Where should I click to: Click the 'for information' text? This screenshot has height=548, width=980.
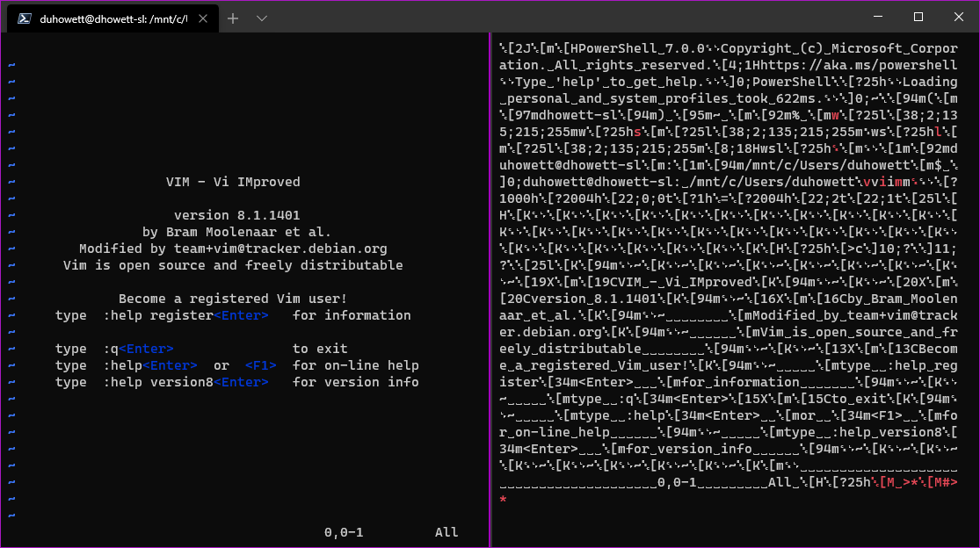[x=352, y=315]
